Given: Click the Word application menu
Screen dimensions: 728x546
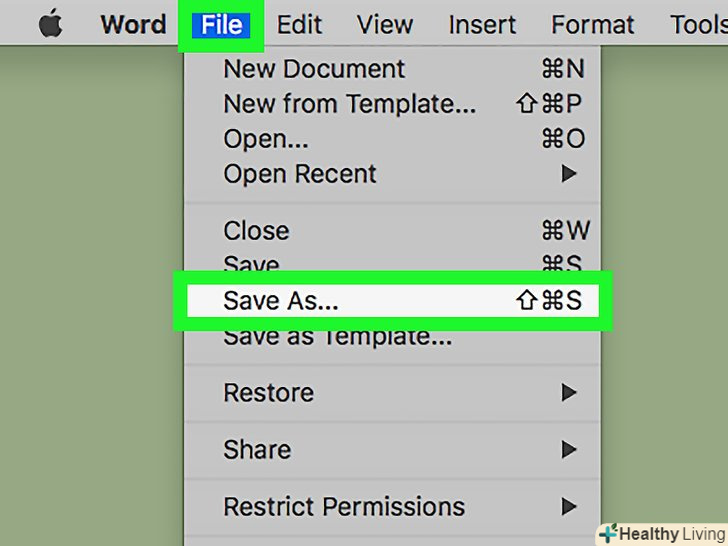Looking at the screenshot, I should point(131,24).
